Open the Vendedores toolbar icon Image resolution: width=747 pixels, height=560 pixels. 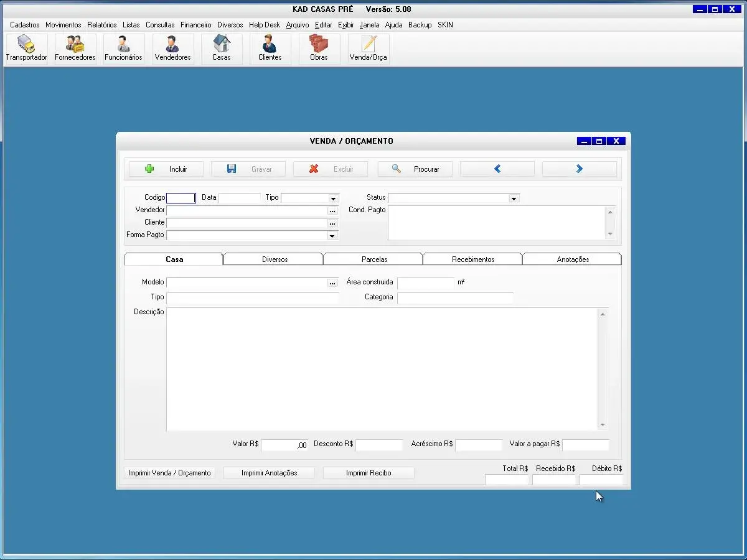pos(172,49)
